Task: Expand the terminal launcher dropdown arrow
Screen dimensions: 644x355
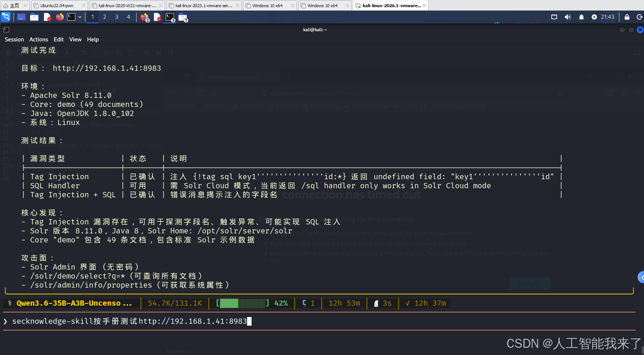Action: [80, 17]
